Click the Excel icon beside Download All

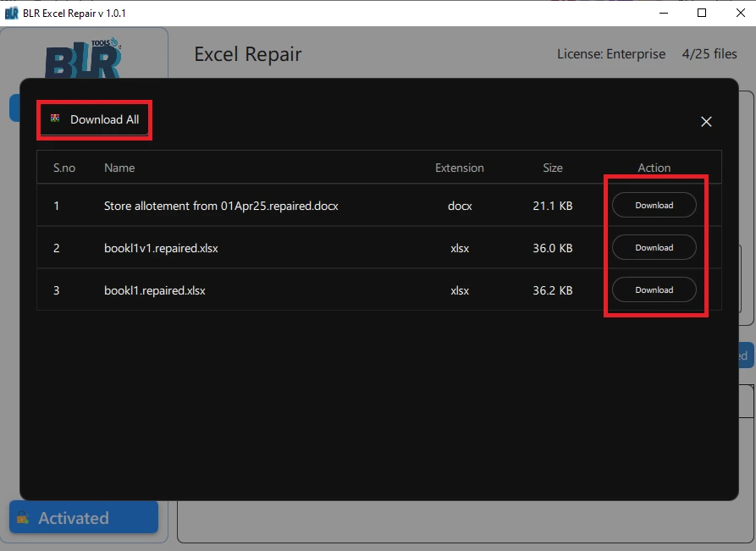coord(54,118)
